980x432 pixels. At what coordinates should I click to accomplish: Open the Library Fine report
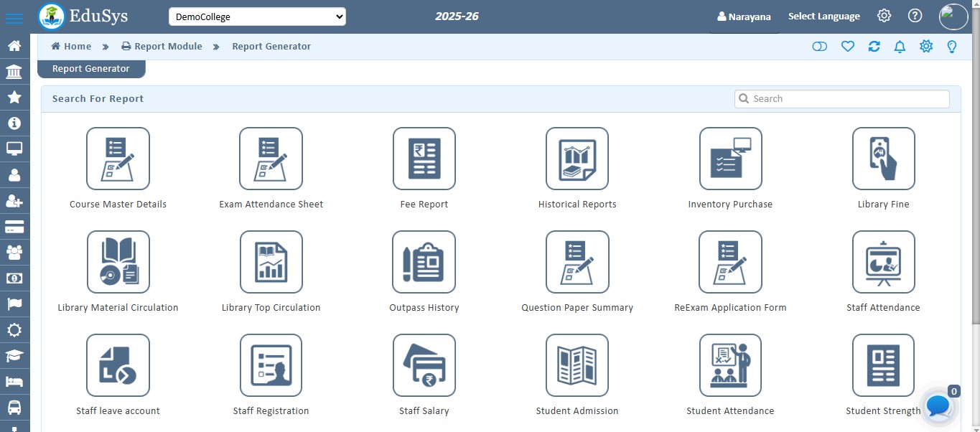(x=883, y=159)
